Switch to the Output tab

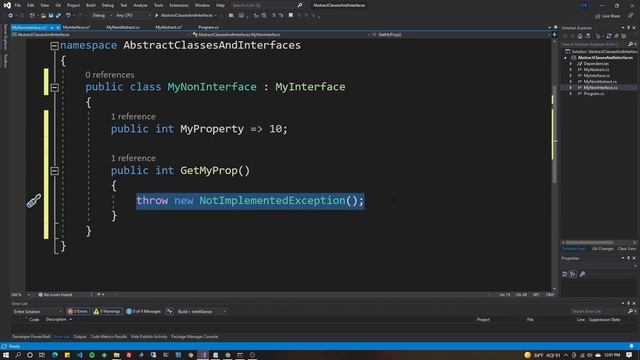(x=80, y=337)
